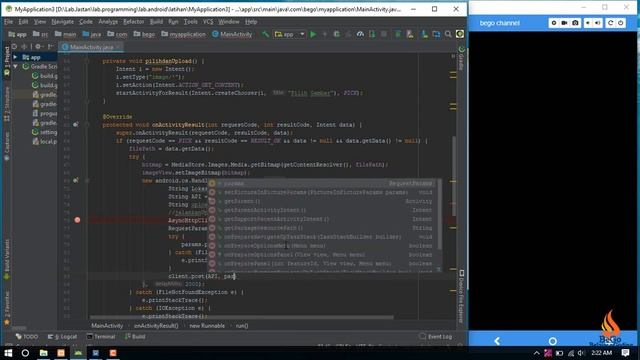Click the emulator video camera icon
Image resolution: width=640 pixels, height=360 pixels.
[x=564, y=23]
